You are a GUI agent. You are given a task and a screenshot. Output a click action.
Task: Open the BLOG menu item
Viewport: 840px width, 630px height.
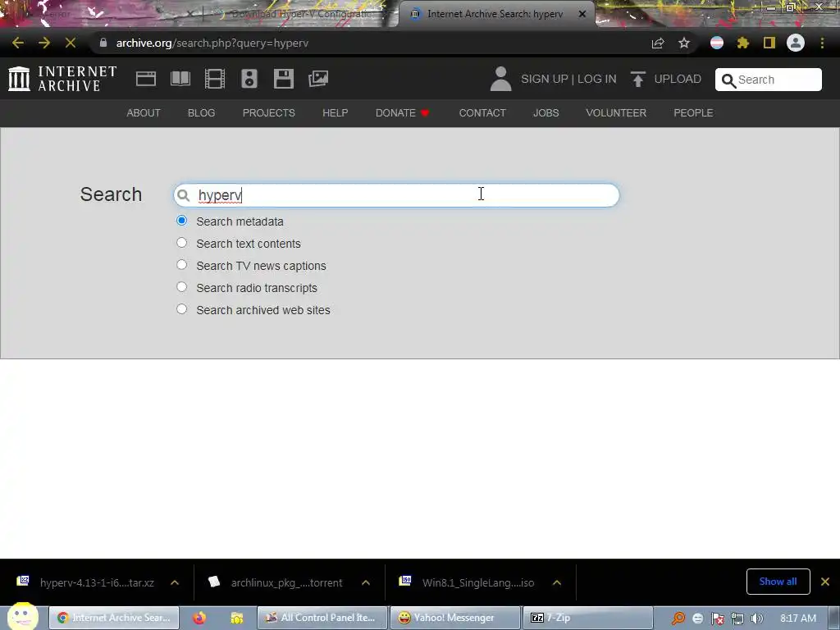coord(202,113)
